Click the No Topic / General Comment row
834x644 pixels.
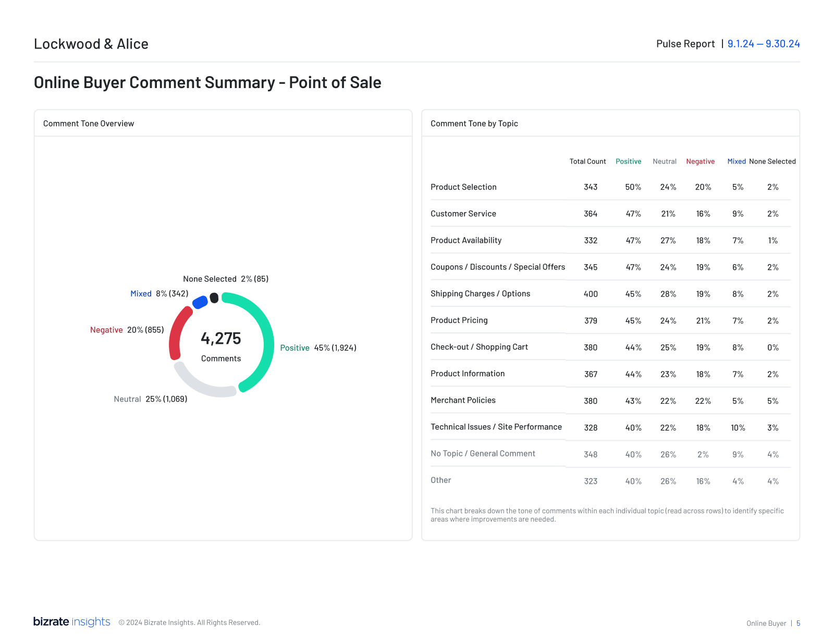pos(483,453)
